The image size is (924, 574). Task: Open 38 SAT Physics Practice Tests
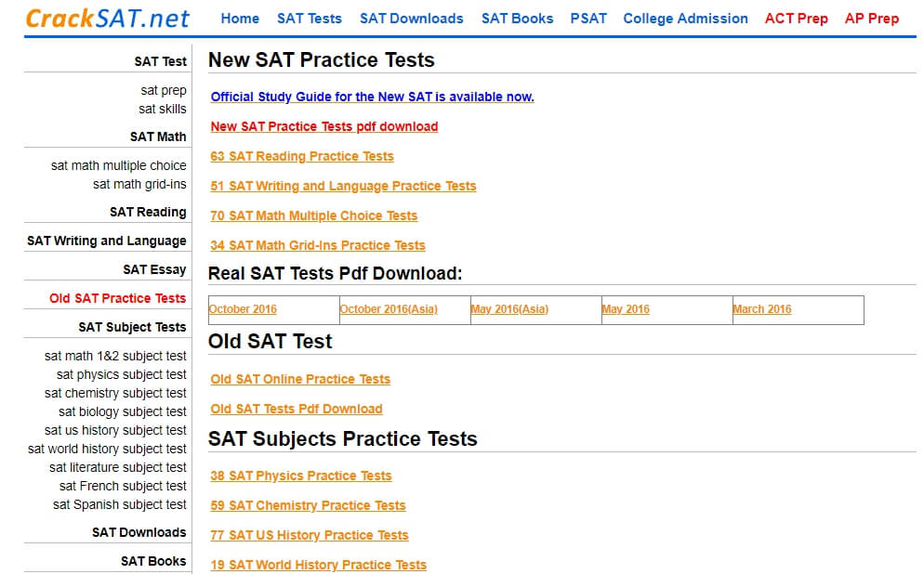point(301,476)
